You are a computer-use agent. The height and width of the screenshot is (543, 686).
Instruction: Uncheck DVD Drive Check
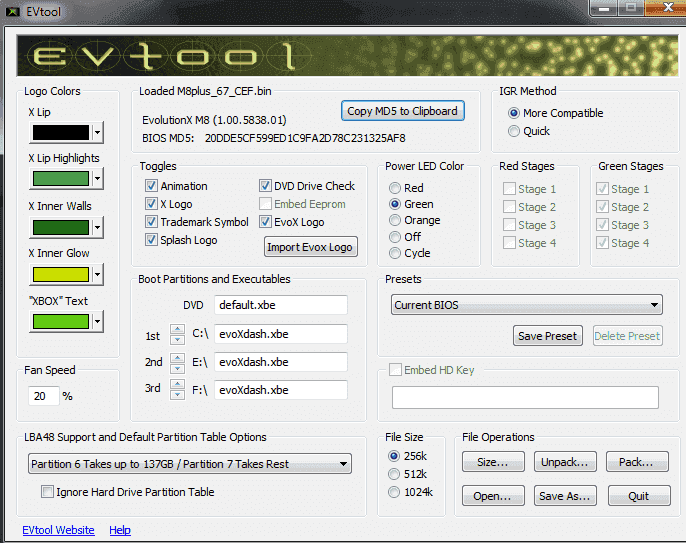coord(265,186)
